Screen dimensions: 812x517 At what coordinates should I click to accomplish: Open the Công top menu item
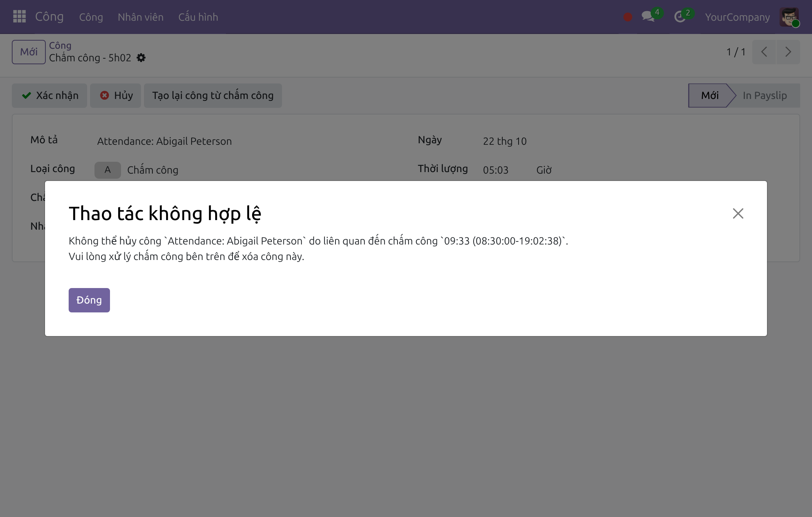(x=91, y=17)
